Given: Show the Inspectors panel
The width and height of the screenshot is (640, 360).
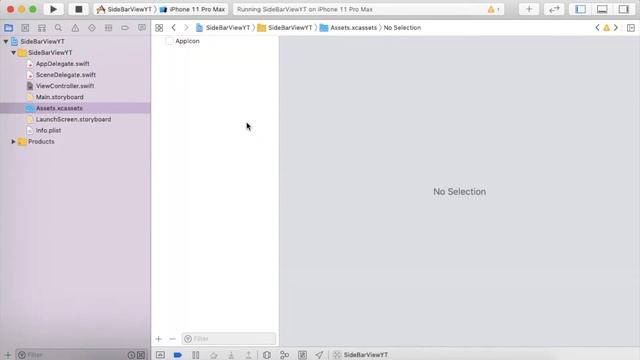Looking at the screenshot, I should pyautogui.click(x=624, y=9).
